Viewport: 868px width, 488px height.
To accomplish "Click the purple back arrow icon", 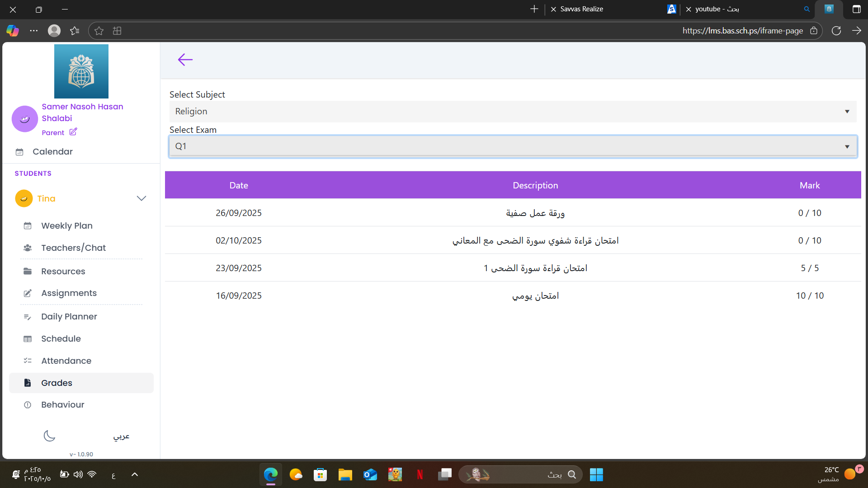I will [x=185, y=60].
